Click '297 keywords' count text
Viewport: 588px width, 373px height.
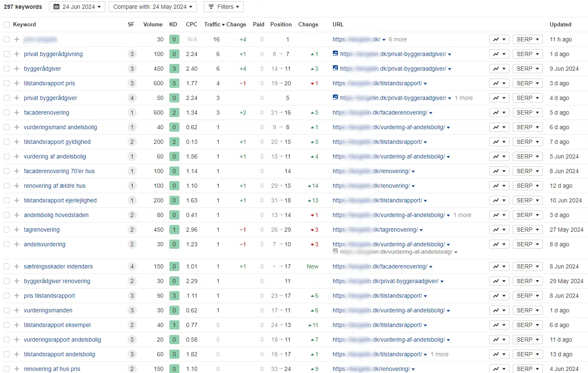(x=23, y=7)
